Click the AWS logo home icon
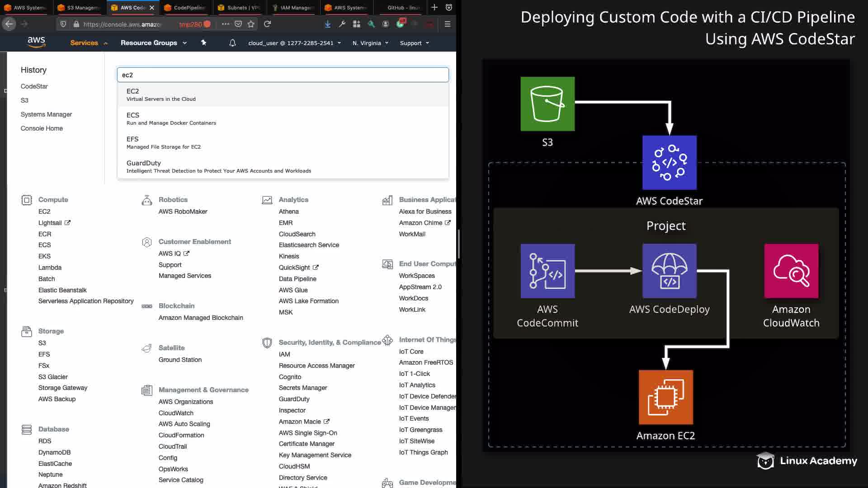Viewport: 868px width, 488px height. click(x=36, y=42)
